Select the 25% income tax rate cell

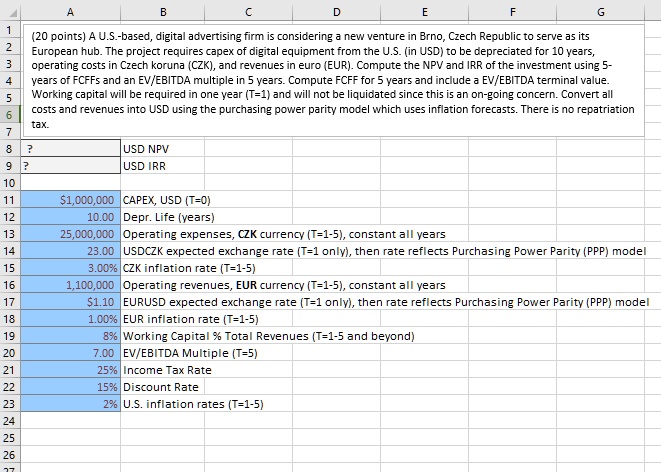pyautogui.click(x=71, y=370)
